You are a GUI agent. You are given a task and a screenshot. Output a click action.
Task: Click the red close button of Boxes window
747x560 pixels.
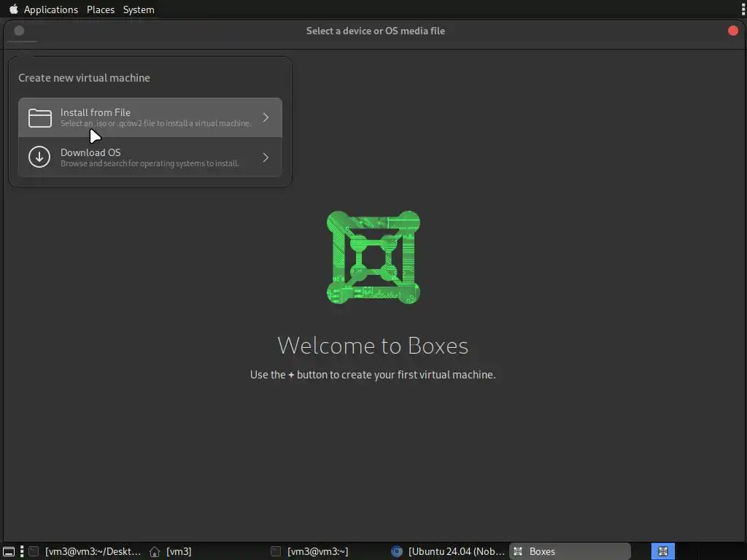[x=732, y=31]
